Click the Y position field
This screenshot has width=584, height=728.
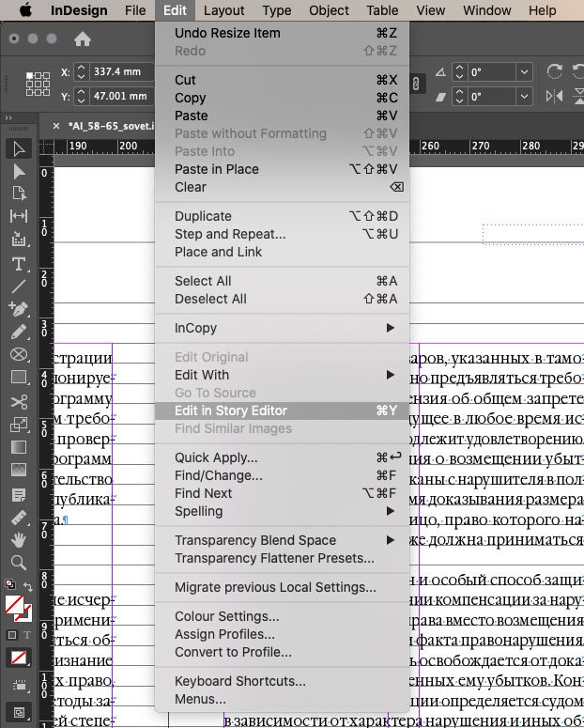(x=121, y=96)
